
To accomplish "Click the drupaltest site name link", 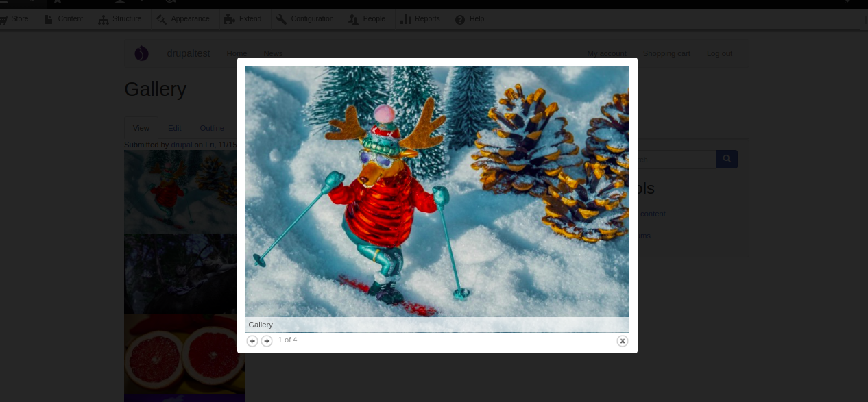I will (x=188, y=53).
